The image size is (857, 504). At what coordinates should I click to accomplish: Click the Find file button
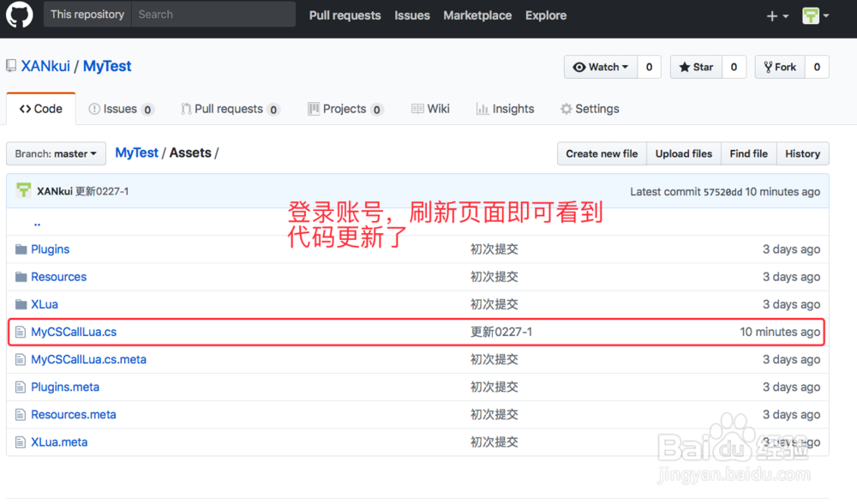click(749, 153)
